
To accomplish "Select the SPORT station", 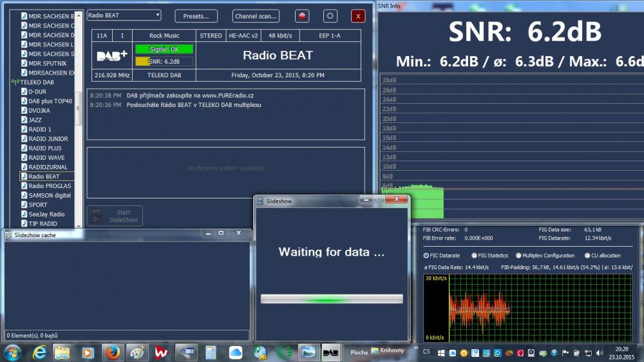I will click(x=34, y=205).
